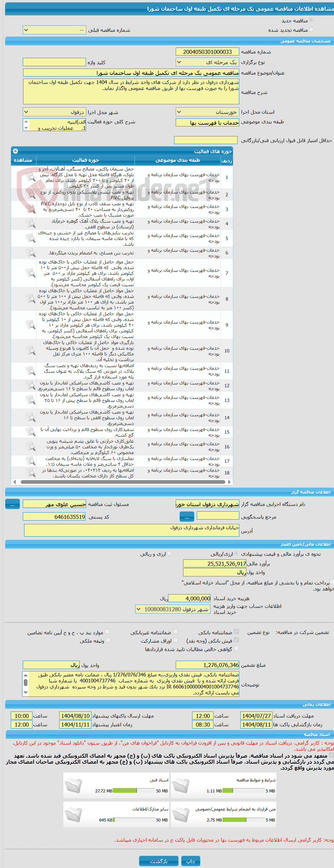Open the view icon for activity row 5
Viewport: 334px width, 868px height.
[30, 238]
